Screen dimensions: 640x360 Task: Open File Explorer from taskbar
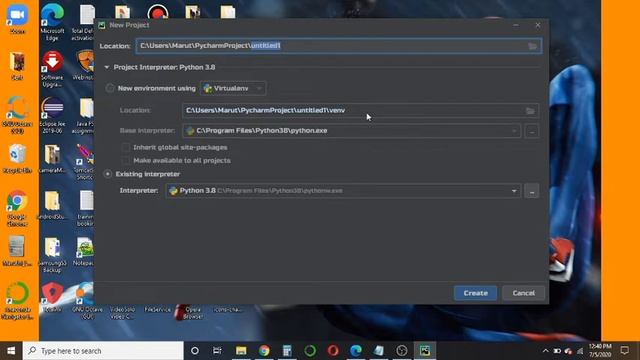coord(241,351)
